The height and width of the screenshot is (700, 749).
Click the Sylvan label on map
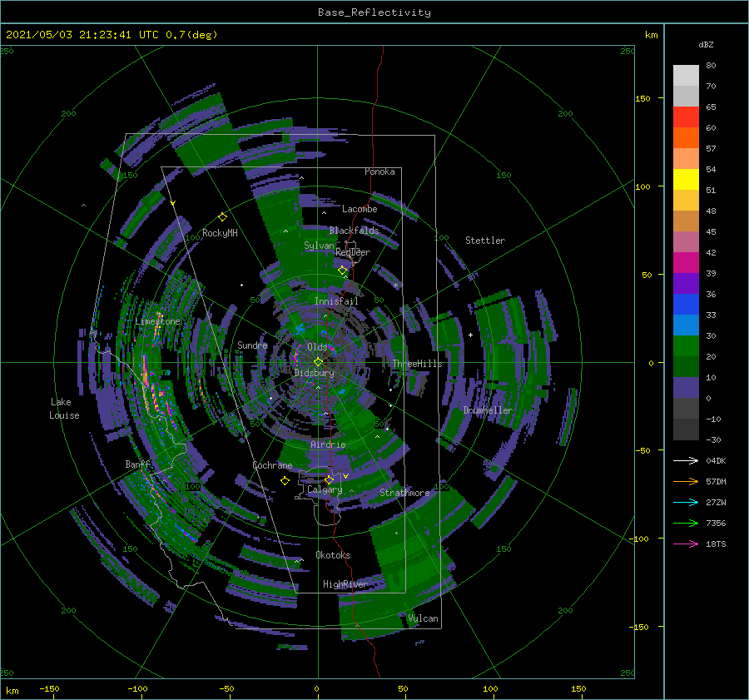click(x=319, y=246)
